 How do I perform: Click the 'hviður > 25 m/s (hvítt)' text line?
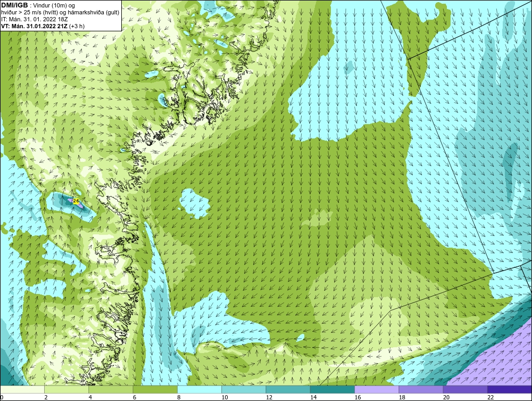click(x=60, y=12)
